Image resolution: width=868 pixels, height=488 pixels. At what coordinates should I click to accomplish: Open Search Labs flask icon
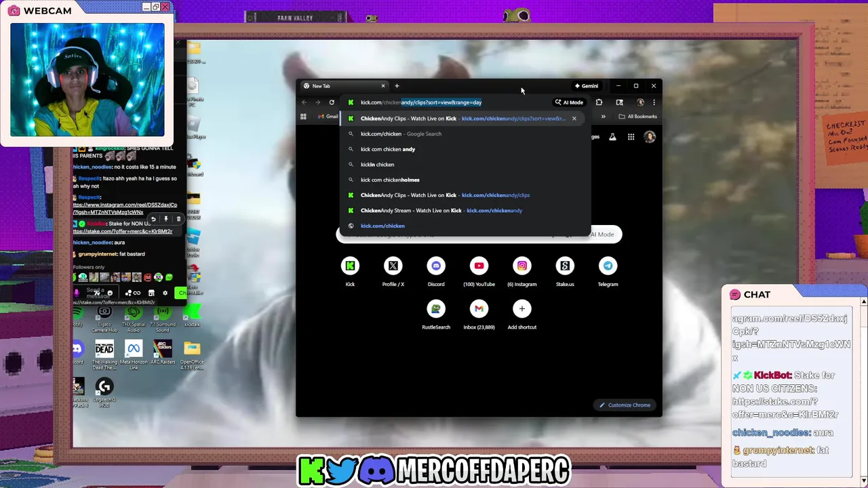click(612, 137)
